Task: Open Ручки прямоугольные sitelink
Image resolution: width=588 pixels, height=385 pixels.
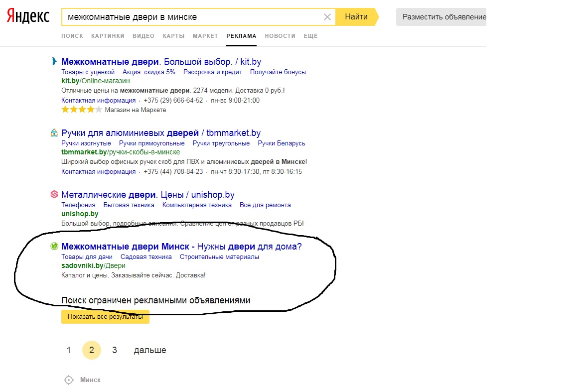Action: [x=151, y=143]
